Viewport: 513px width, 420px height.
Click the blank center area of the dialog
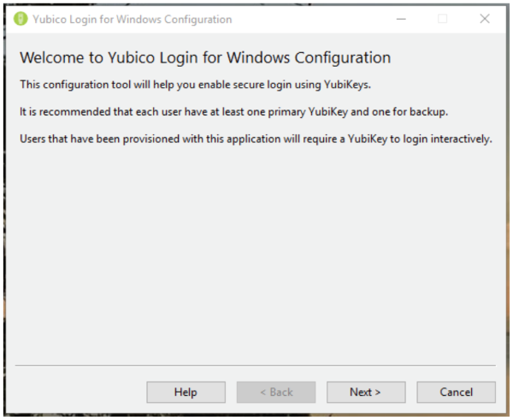256,257
